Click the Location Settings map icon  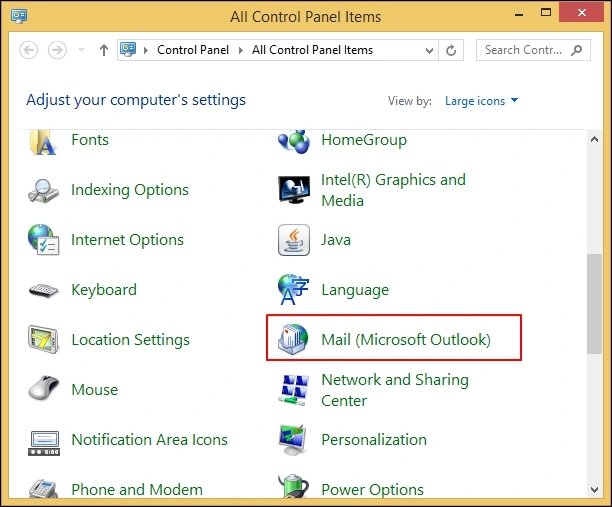pos(43,340)
